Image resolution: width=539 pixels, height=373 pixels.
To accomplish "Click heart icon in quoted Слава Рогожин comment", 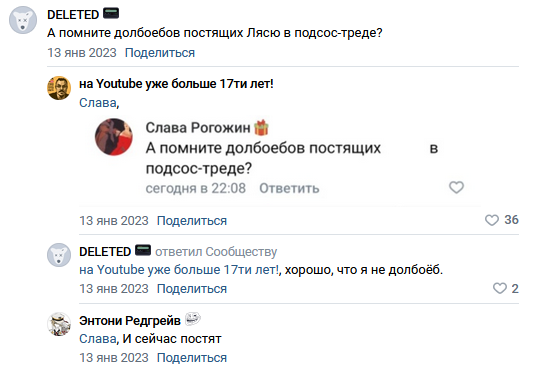I will coord(456,187).
